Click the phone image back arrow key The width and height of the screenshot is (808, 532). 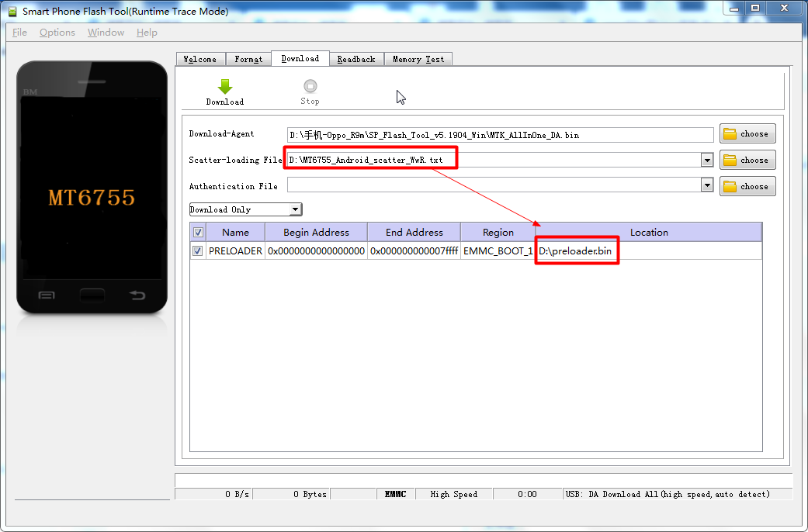pos(137,295)
